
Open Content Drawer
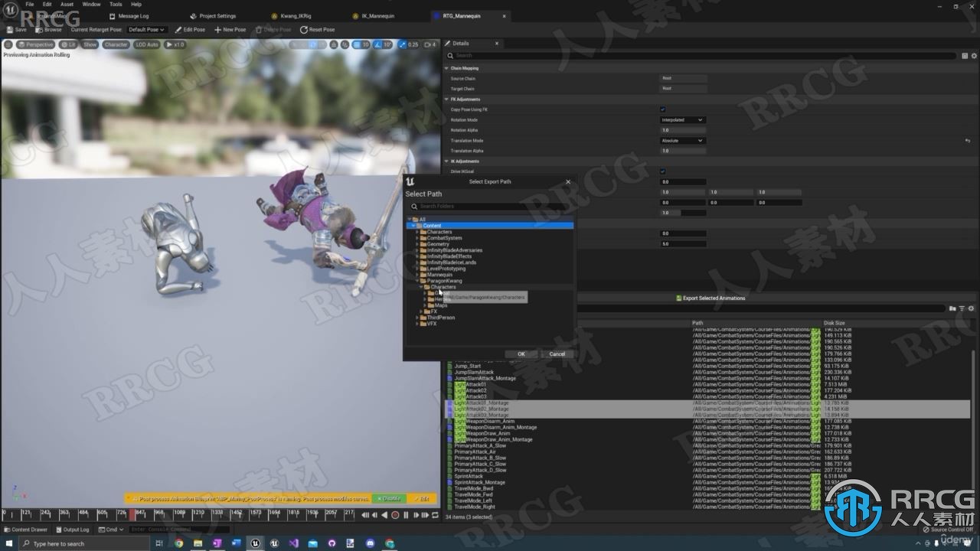pyautogui.click(x=26, y=530)
